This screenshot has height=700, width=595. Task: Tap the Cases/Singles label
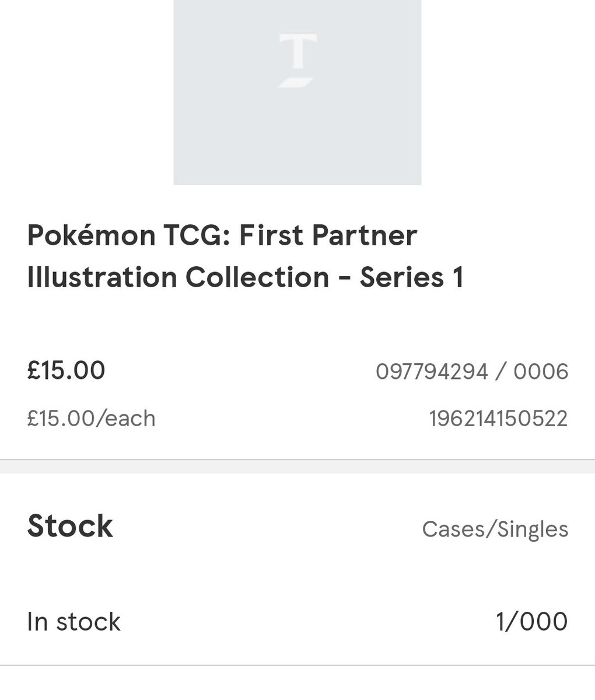495,530
